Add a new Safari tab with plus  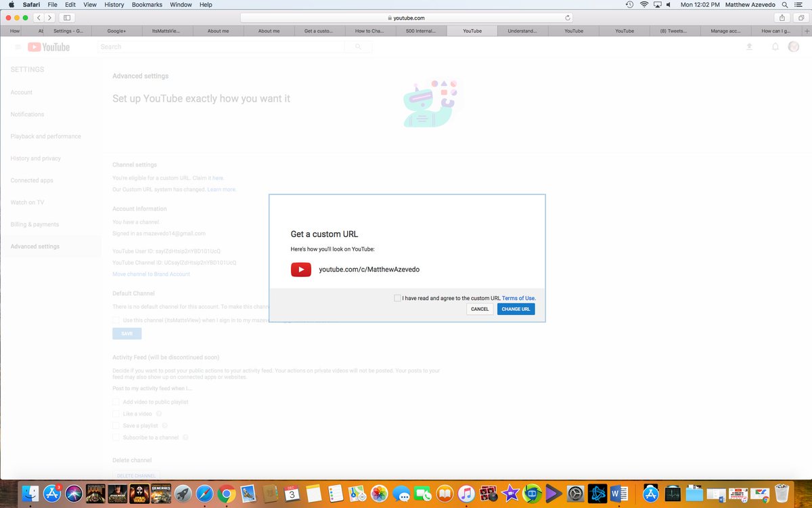(806, 30)
